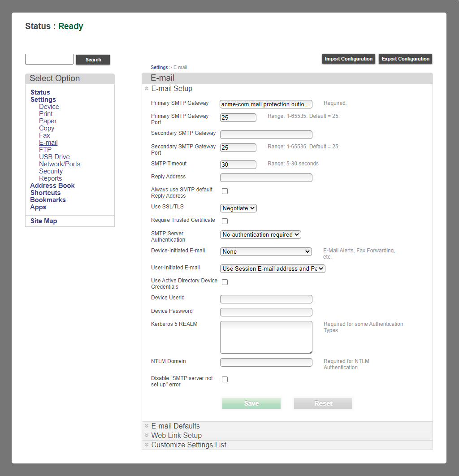Viewport: 459px width, 476px height.
Task: Check Always use SMTP default Reply Address
Action: (225, 191)
